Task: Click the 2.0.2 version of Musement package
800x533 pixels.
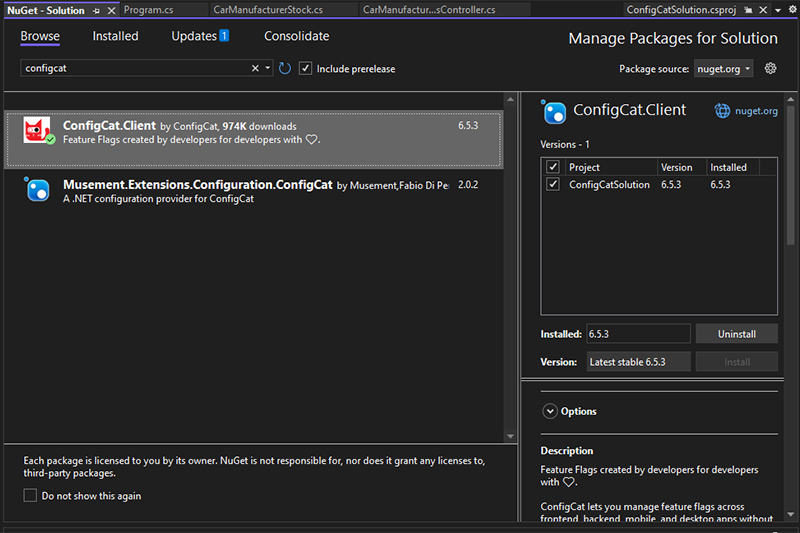Action: [x=468, y=185]
